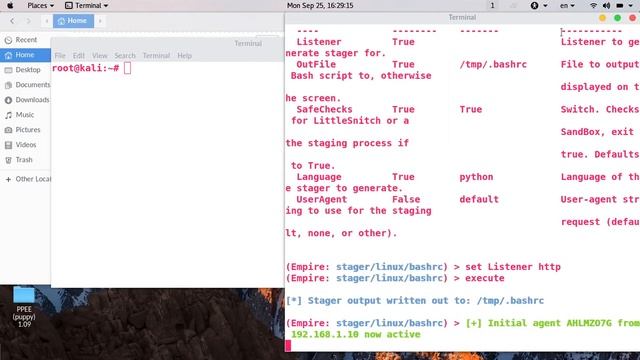Click the left path arrow before Home
This screenshot has width=640, height=360.
click(47, 21)
